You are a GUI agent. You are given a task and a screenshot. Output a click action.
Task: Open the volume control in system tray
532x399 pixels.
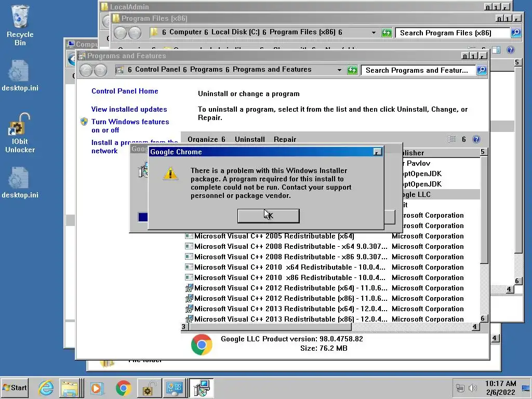472,388
